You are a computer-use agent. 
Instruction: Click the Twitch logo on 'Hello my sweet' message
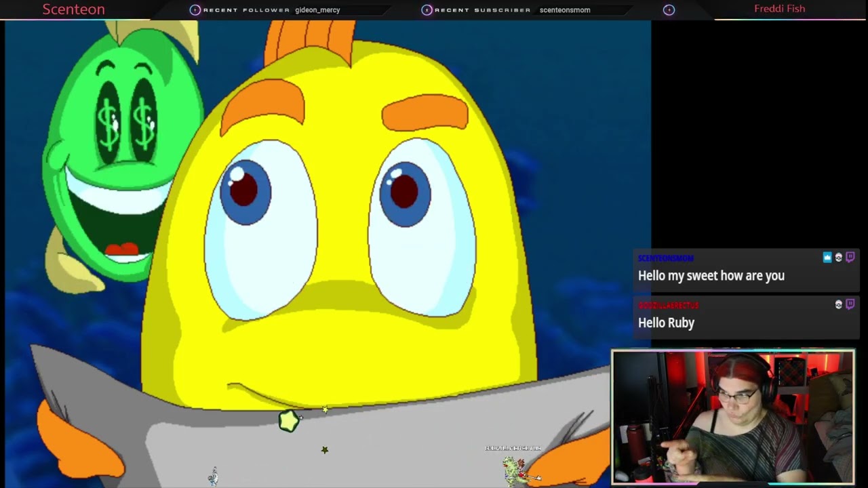coord(850,258)
